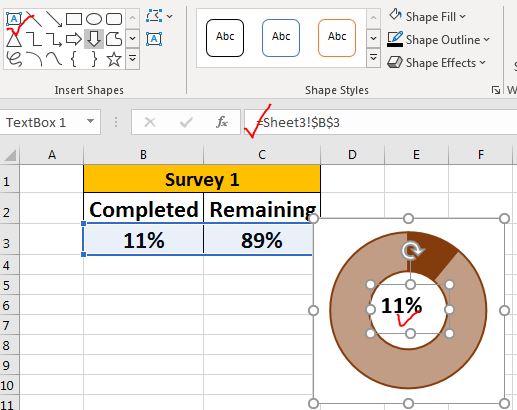The height and width of the screenshot is (410, 517).
Task: Click the insert function fx icon
Action: (x=222, y=122)
